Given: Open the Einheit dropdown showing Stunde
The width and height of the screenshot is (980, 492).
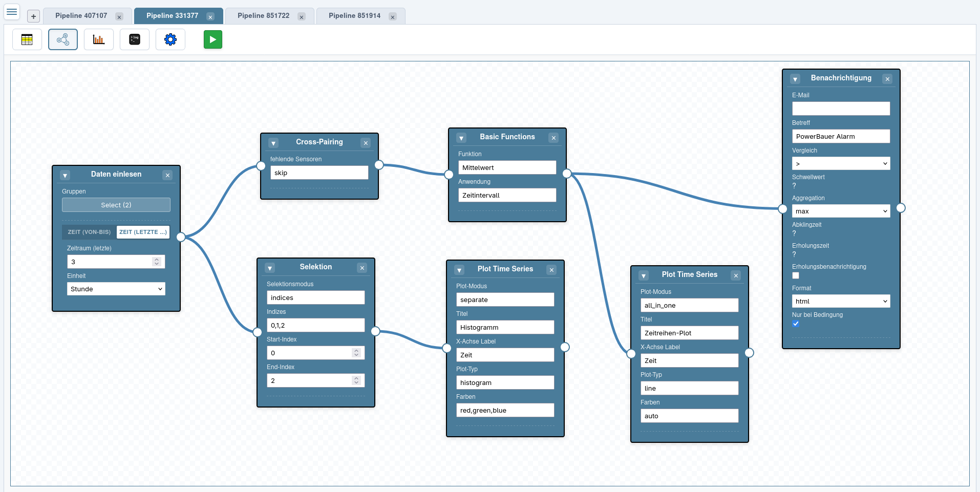Looking at the screenshot, I should pos(116,289).
